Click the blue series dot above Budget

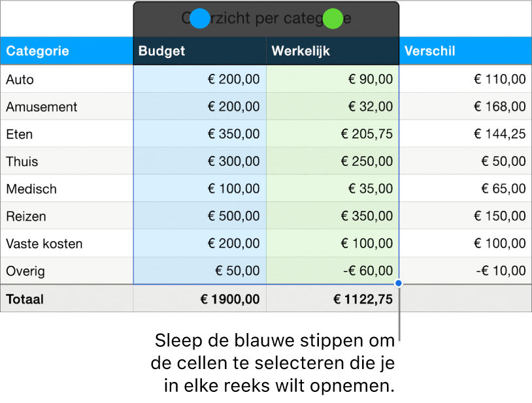200,19
